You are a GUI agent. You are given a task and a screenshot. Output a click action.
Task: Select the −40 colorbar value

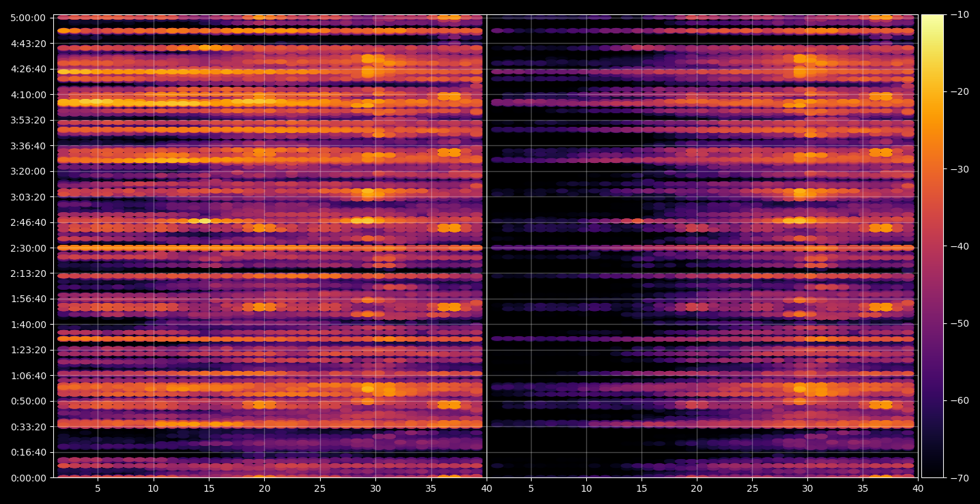tap(959, 246)
